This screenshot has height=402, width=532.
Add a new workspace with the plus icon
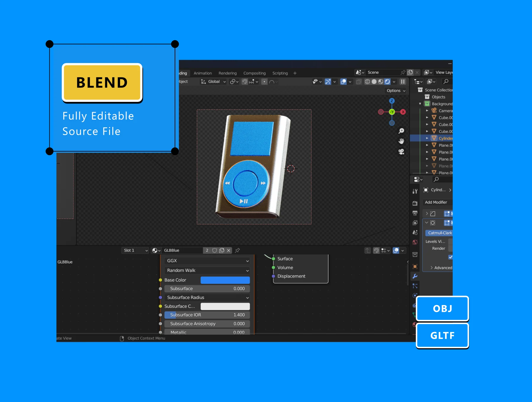[x=295, y=73]
